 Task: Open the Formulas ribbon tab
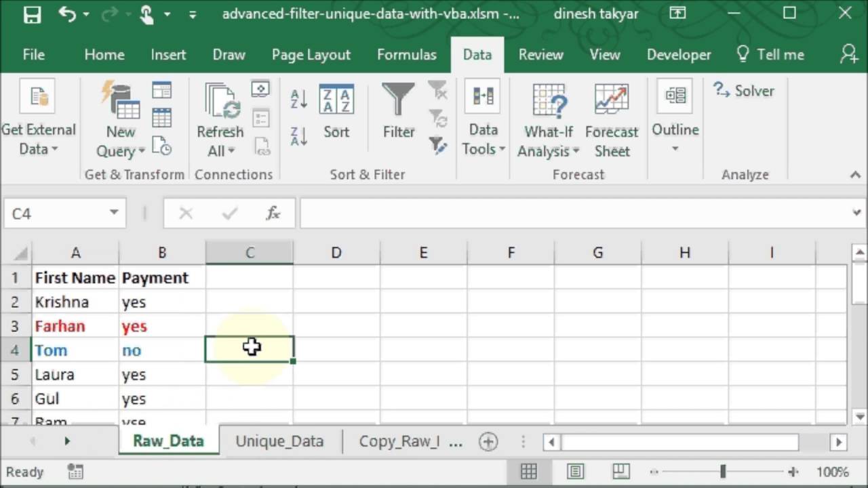[406, 55]
